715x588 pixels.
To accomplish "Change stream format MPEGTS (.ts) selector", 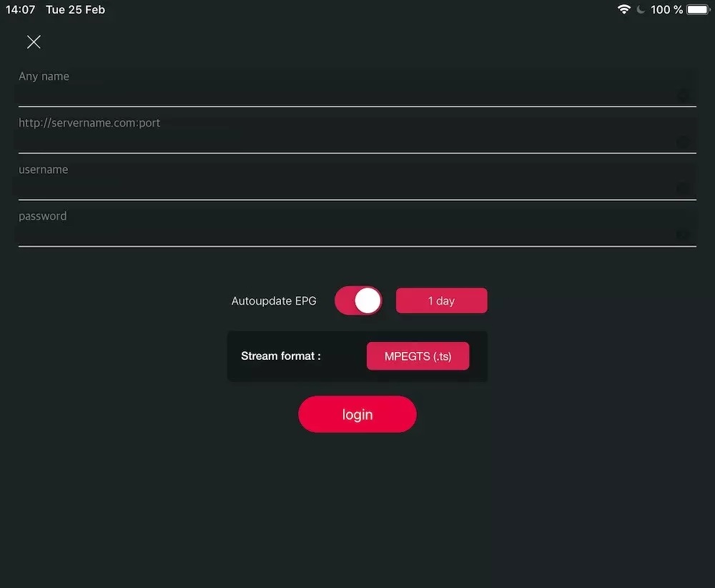I will click(418, 356).
